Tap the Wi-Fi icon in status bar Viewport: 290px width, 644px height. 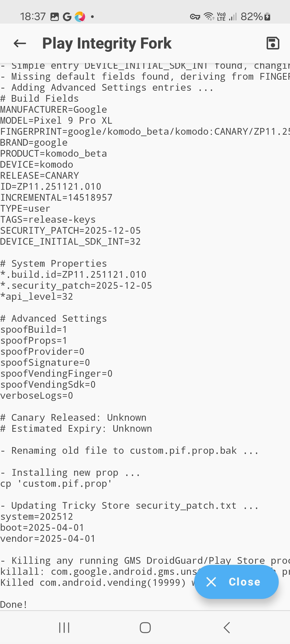pyautogui.click(x=209, y=17)
